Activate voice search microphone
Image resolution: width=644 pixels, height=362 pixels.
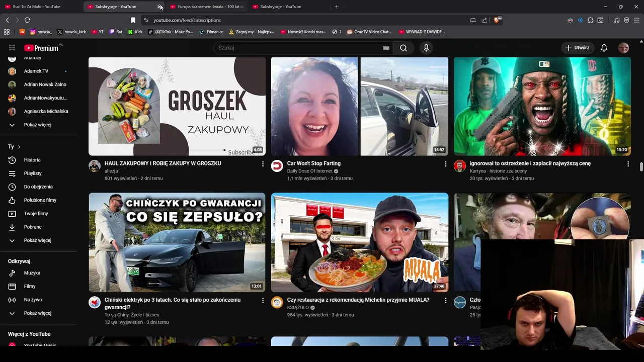[x=426, y=48]
